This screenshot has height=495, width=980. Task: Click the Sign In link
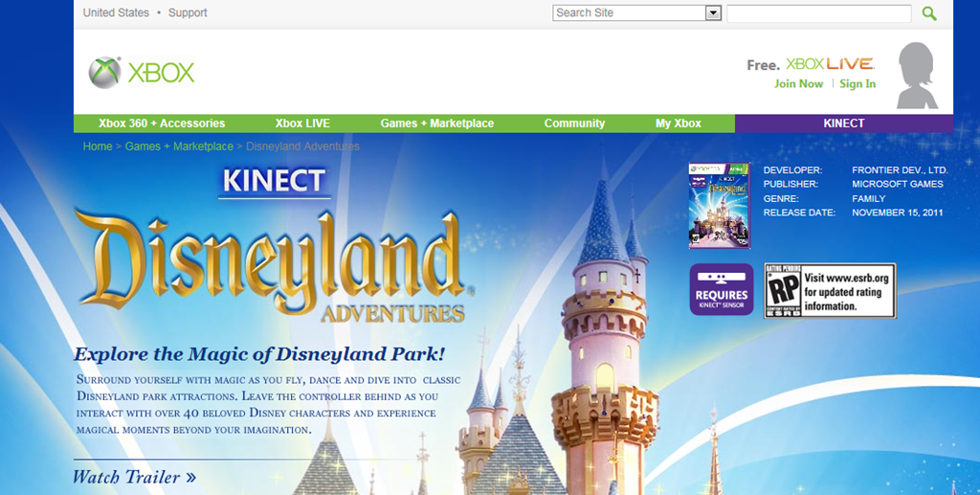point(857,83)
